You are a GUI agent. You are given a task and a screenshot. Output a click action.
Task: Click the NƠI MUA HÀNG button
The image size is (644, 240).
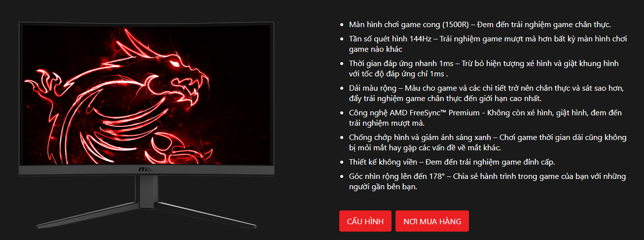point(432,221)
